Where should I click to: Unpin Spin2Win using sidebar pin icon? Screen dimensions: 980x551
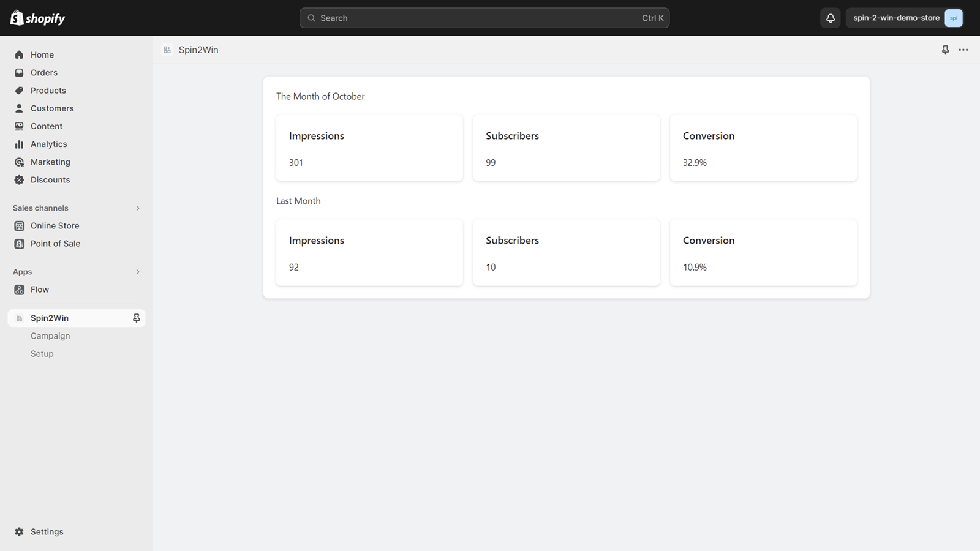136,318
